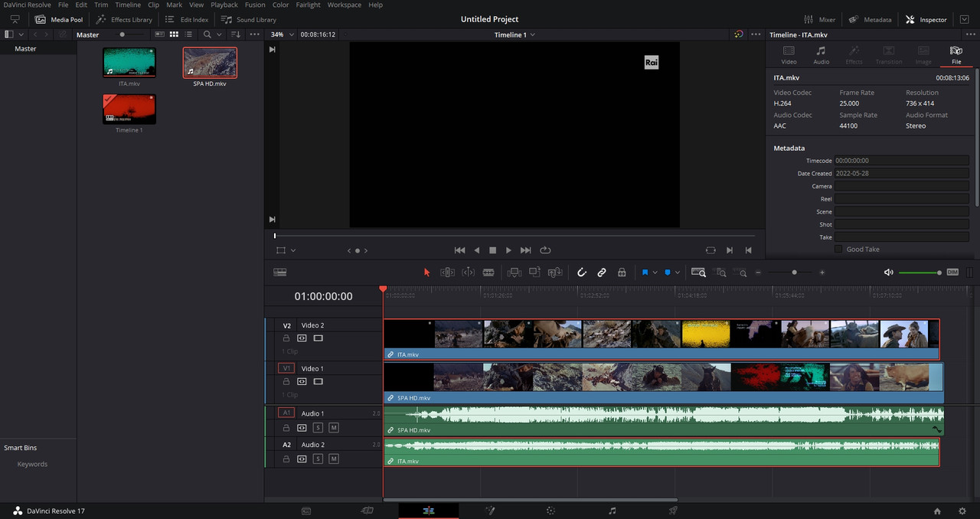The width and height of the screenshot is (980, 519).
Task: Switch media pool to thumbnail view
Action: pos(174,34)
